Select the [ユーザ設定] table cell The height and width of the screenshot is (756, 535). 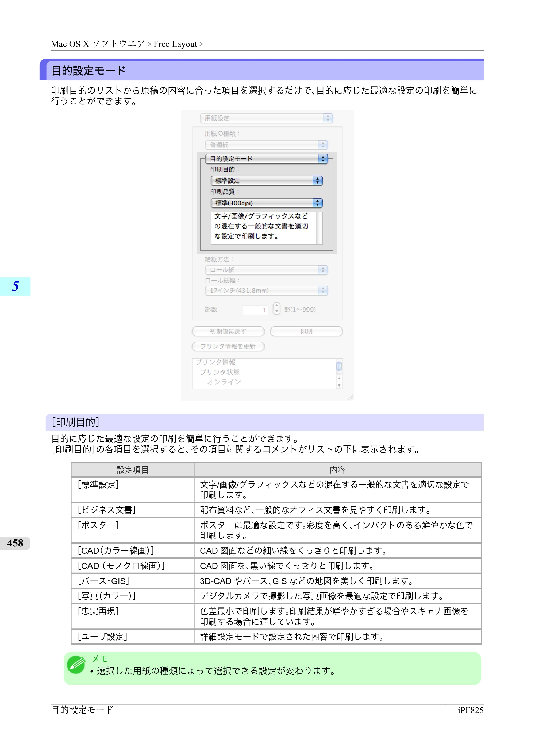[x=133, y=637]
